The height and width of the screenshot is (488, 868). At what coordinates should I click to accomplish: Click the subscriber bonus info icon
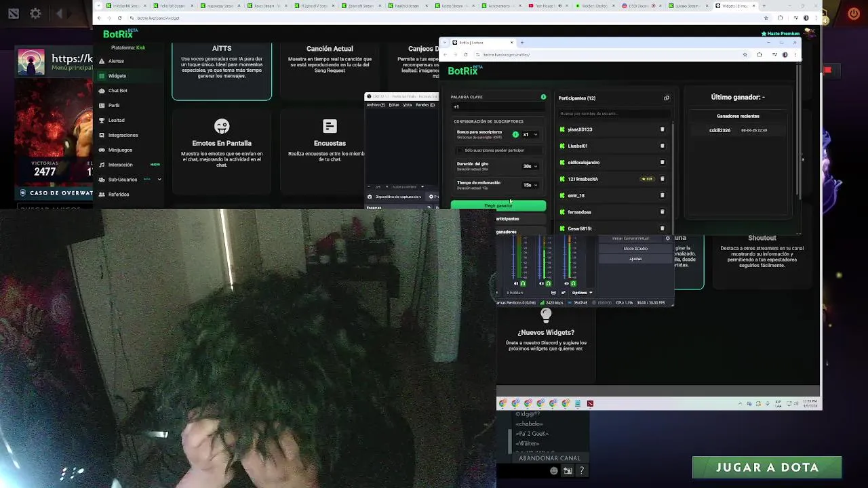click(515, 134)
